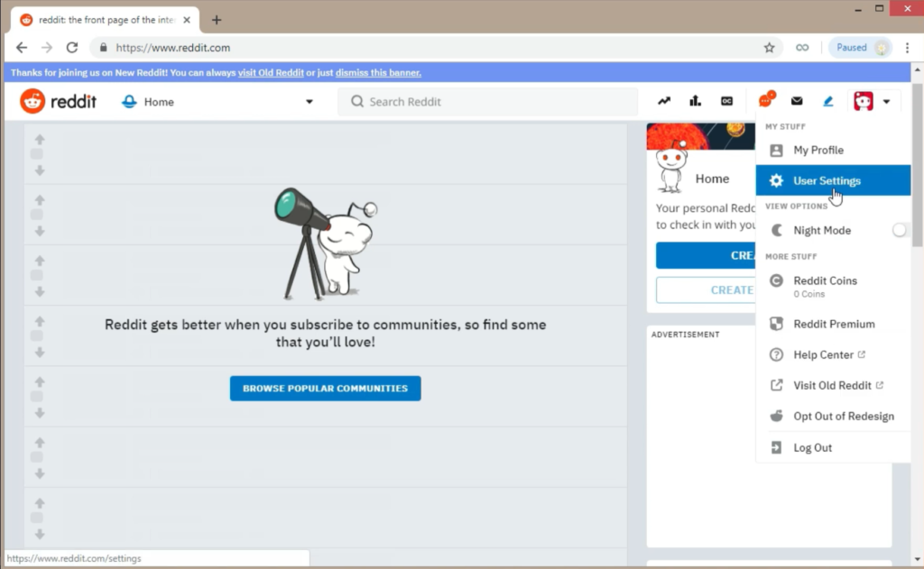The height and width of the screenshot is (569, 924).
Task: Open Reddit Coins menu entry
Action: [833, 286]
